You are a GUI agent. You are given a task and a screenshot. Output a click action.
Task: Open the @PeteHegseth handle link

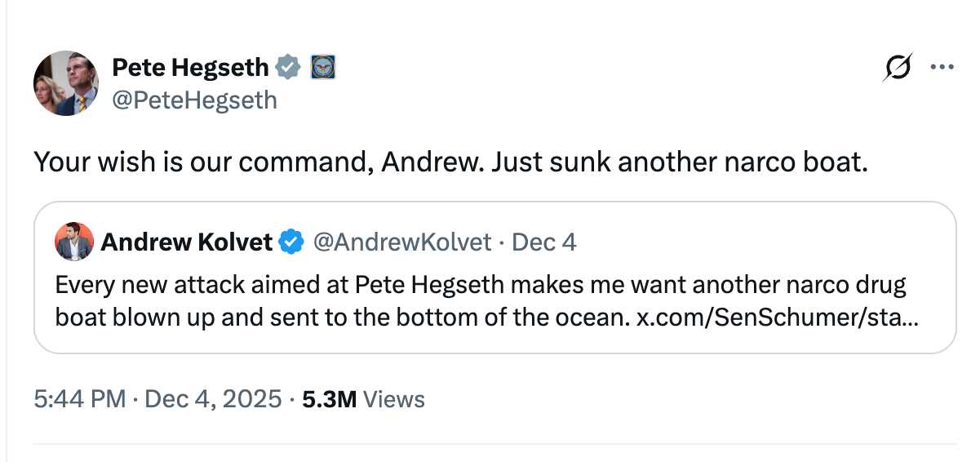194,100
